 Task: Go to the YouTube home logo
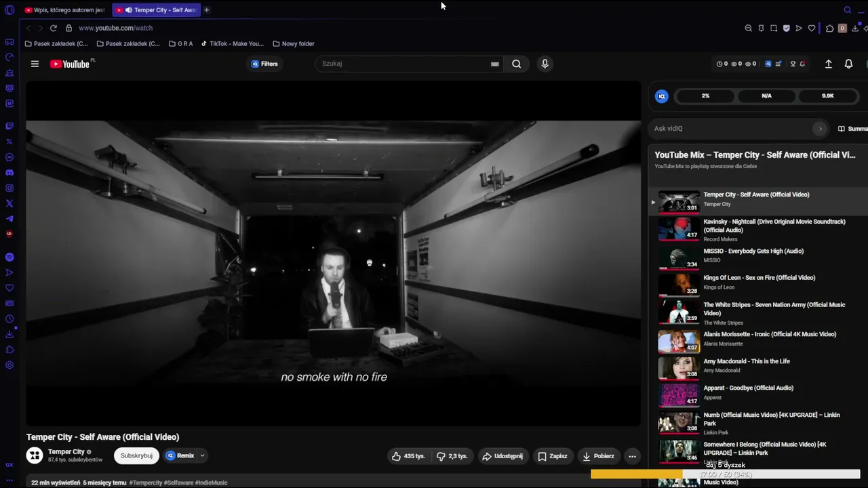coord(70,64)
